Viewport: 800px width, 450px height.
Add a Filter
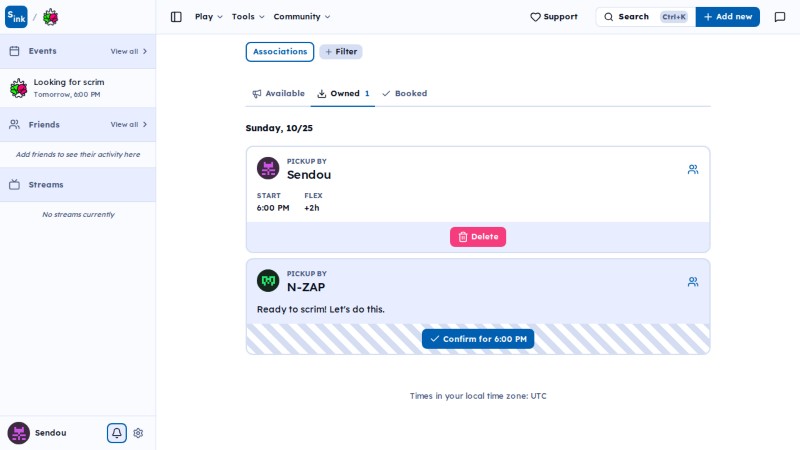point(341,52)
